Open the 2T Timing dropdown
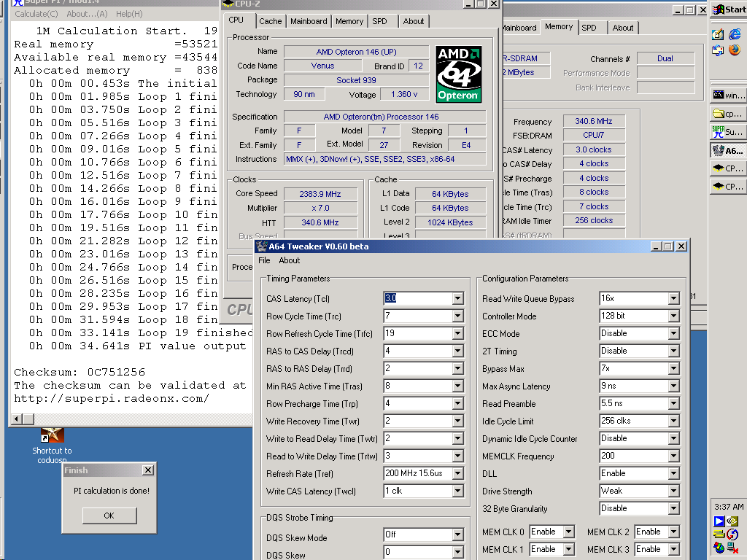This screenshot has height=560, width=747. (673, 351)
